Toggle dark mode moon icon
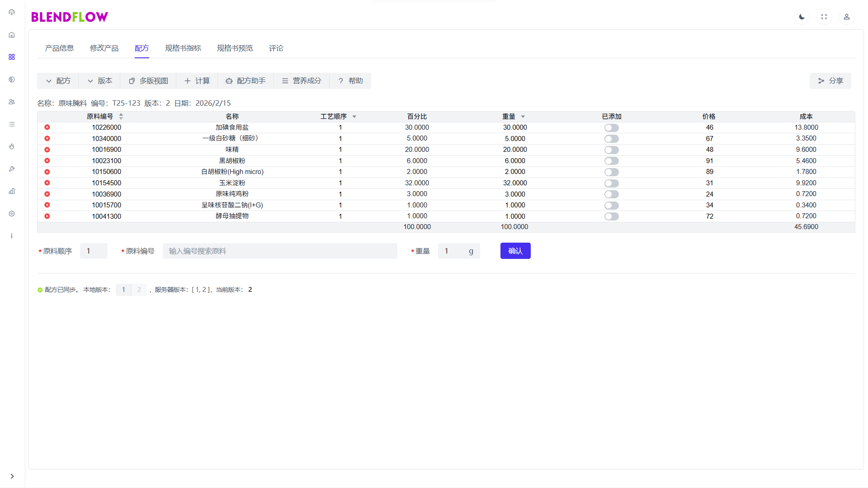Screen dimensions: 868x488 802,17
